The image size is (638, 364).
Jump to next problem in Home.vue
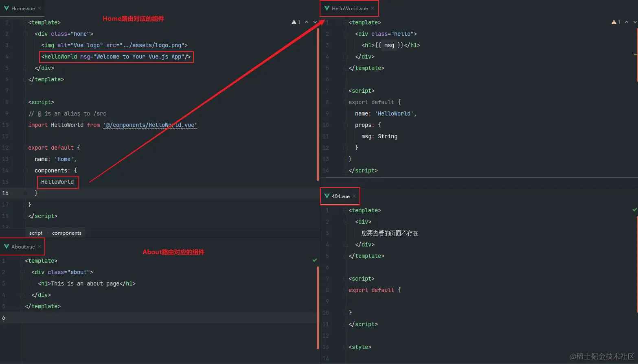[x=315, y=22]
